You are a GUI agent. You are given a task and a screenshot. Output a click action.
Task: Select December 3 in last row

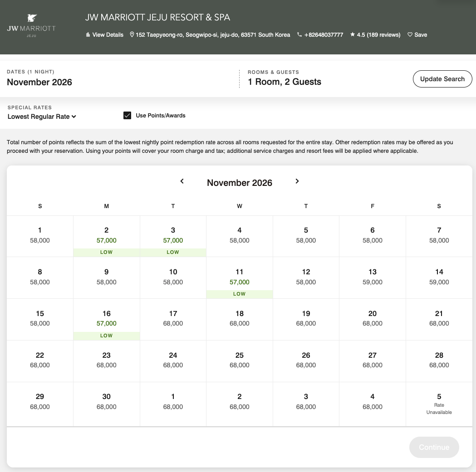(x=306, y=404)
